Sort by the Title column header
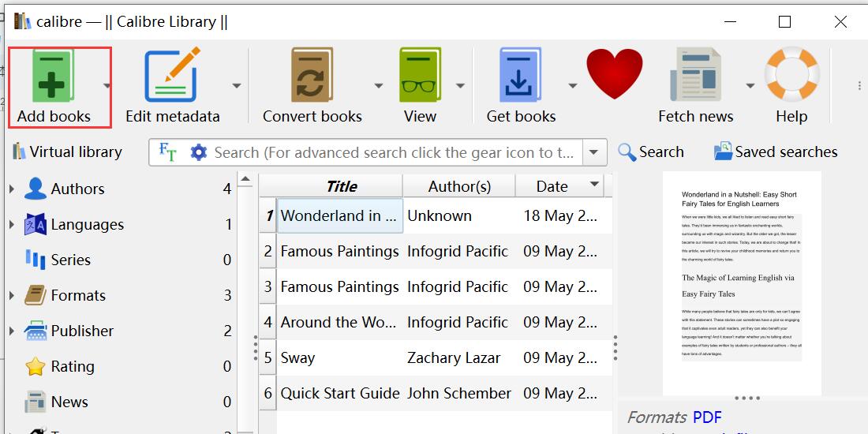This screenshot has width=868, height=434. (341, 186)
